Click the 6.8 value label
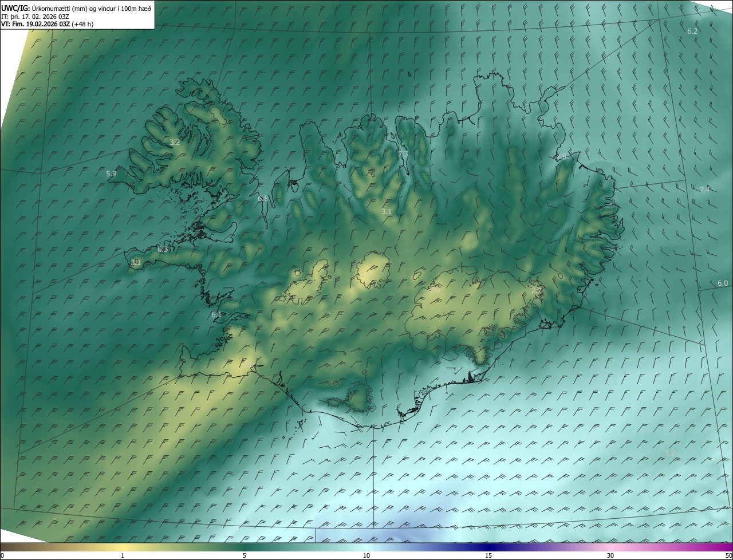733x560 pixels. (x=263, y=199)
